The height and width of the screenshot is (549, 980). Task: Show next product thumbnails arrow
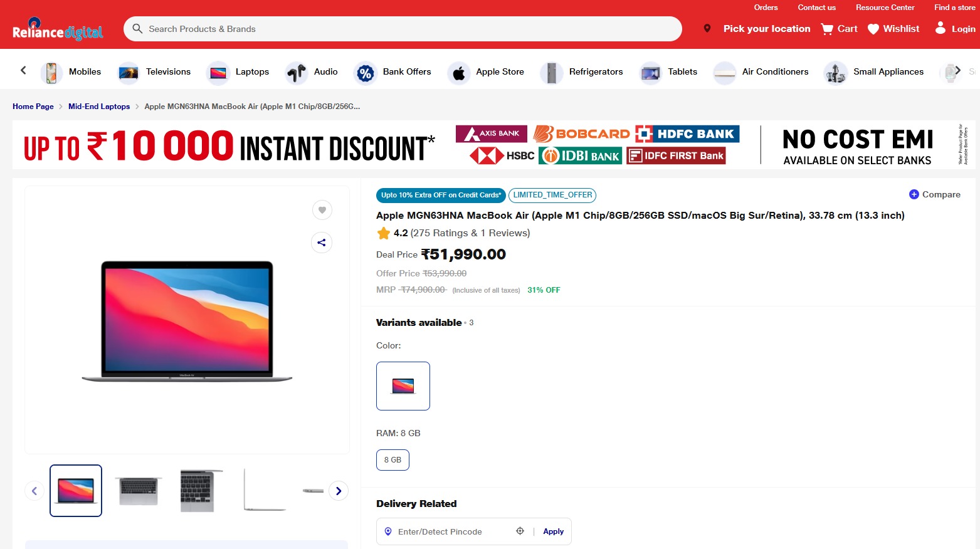pyautogui.click(x=339, y=491)
